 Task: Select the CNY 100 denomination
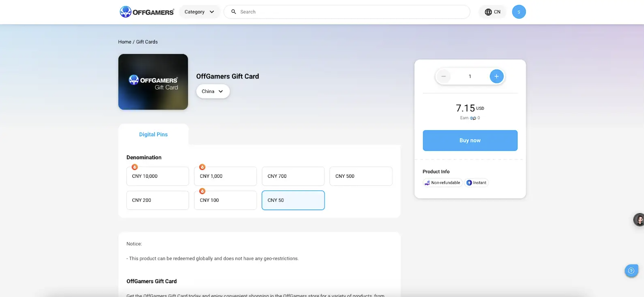225,200
